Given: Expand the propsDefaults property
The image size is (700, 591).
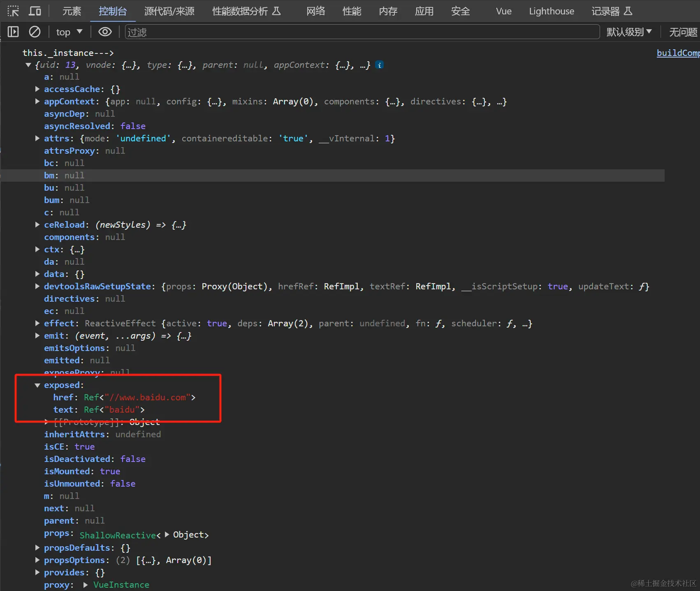Looking at the screenshot, I should 37,547.
